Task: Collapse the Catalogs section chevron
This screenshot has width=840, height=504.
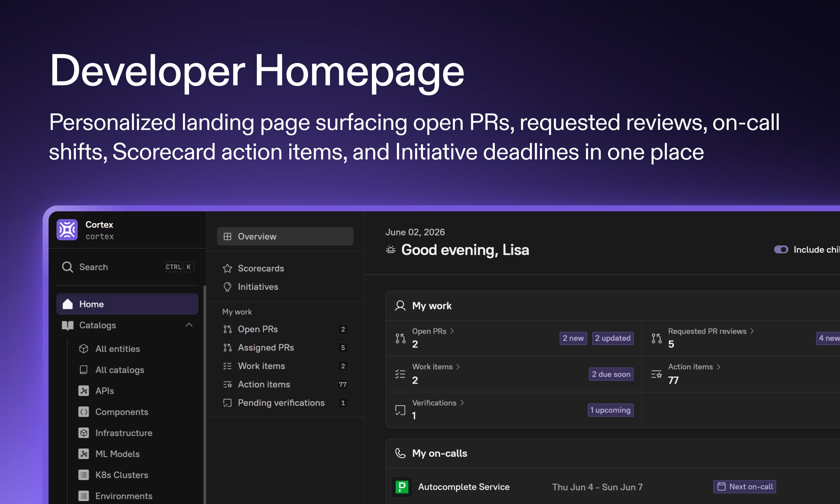Action: [x=189, y=325]
